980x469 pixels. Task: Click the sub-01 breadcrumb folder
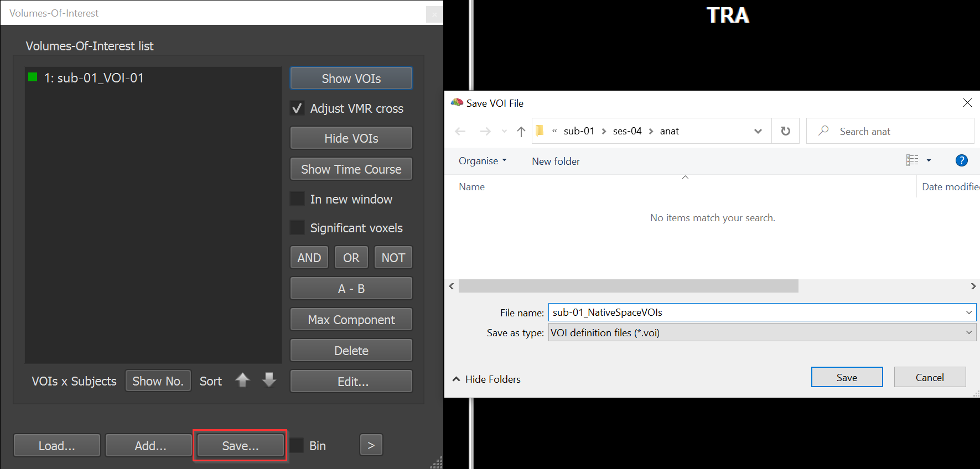[x=579, y=131]
